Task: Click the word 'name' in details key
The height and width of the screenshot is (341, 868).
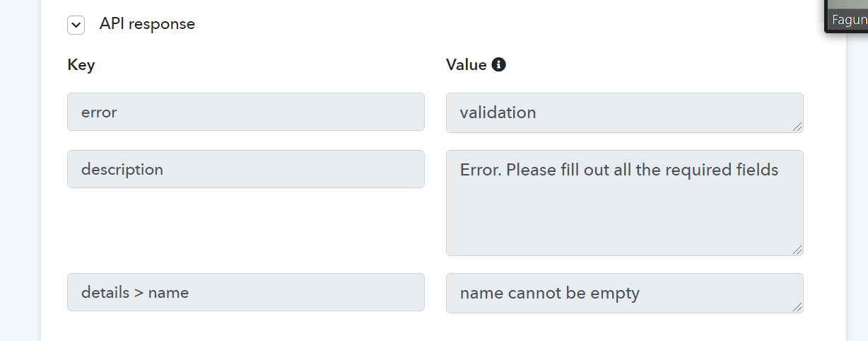Action: [x=168, y=292]
